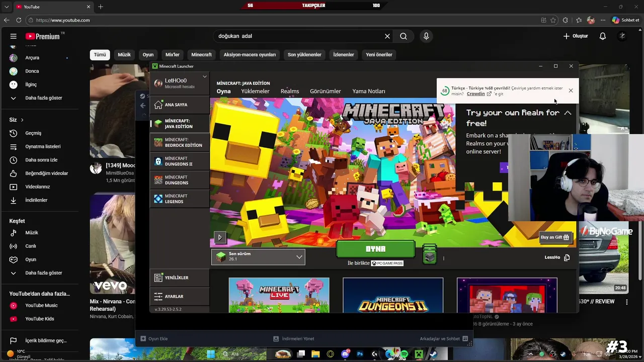Image resolution: width=644 pixels, height=362 pixels.
Task: Click the copy icon next to LessHo
Action: tap(567, 257)
